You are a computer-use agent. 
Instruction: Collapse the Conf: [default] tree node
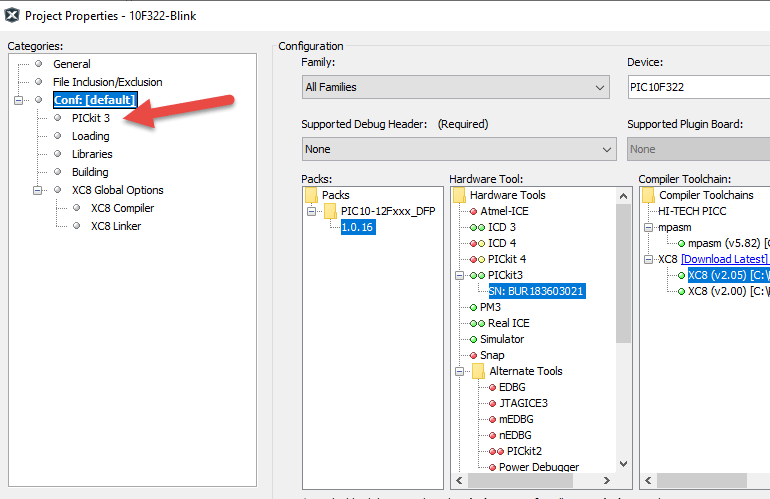click(x=19, y=100)
